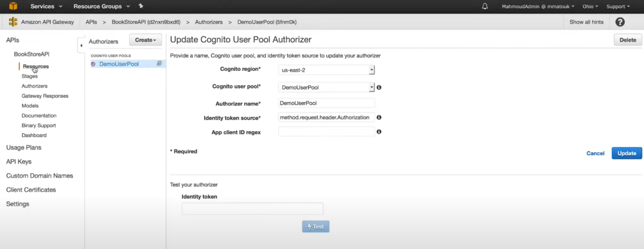Click Show all hints

pos(586,22)
